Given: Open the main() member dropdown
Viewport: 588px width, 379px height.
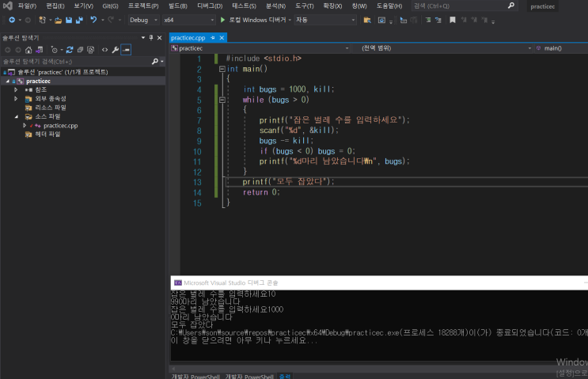Looking at the screenshot, I should [561, 48].
